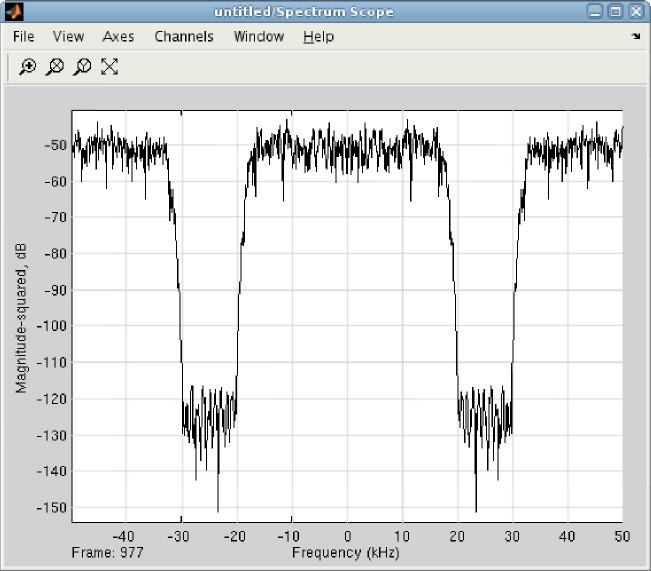Click the dock arrow at menu bar right
The image size is (651, 571).
(x=636, y=36)
